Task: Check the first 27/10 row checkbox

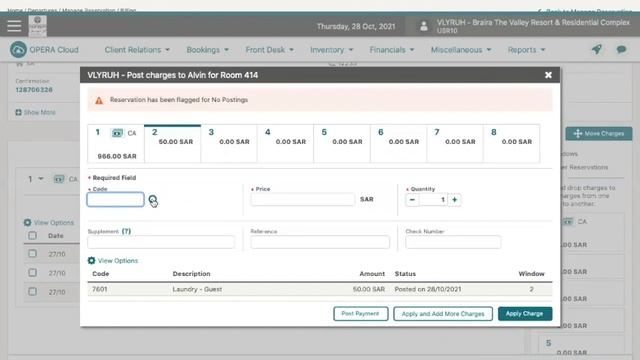Action: 32,254
